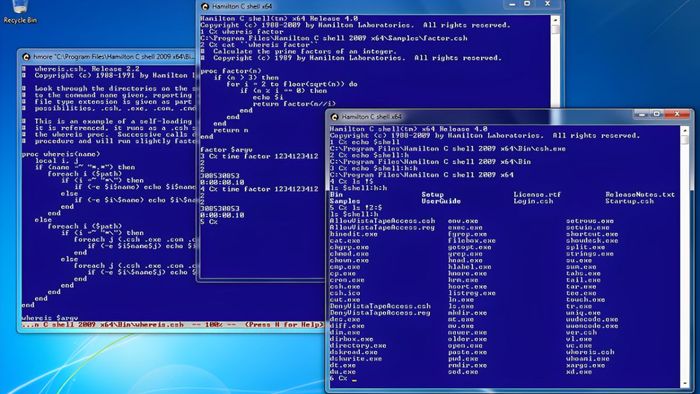Click 'AllowVistaTapeAccess.csh' in the listing
Viewport: 700px width, 394px height.
[x=382, y=221]
